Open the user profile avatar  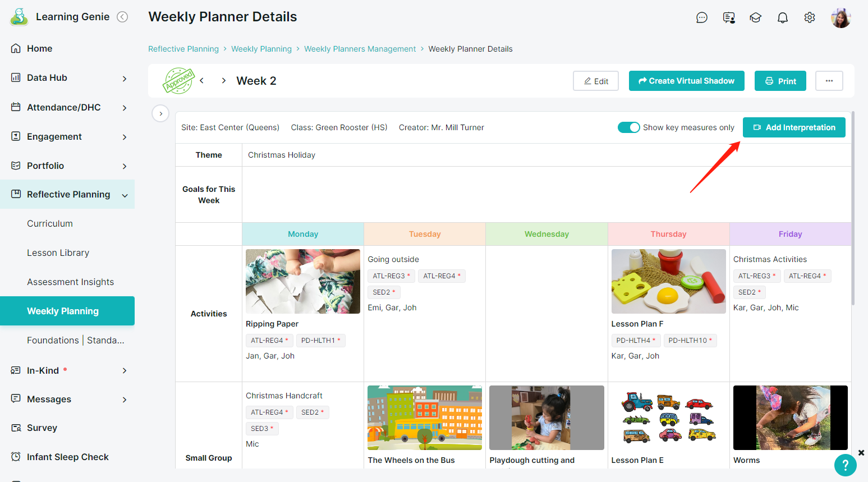point(841,18)
